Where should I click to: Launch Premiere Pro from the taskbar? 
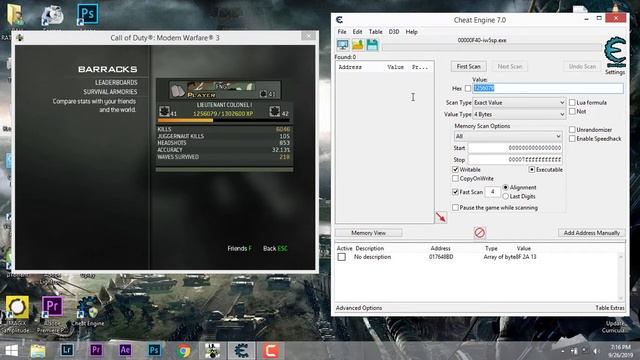pyautogui.click(x=96, y=350)
